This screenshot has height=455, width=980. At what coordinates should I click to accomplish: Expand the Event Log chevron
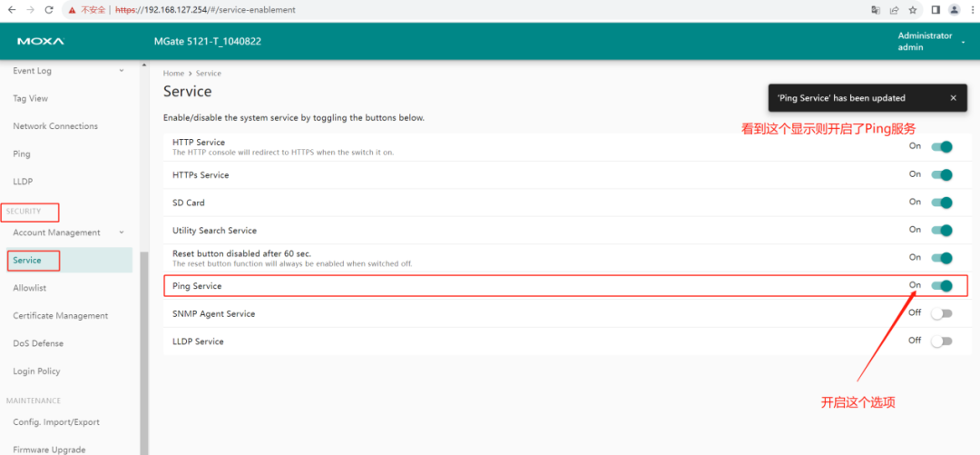click(x=122, y=71)
